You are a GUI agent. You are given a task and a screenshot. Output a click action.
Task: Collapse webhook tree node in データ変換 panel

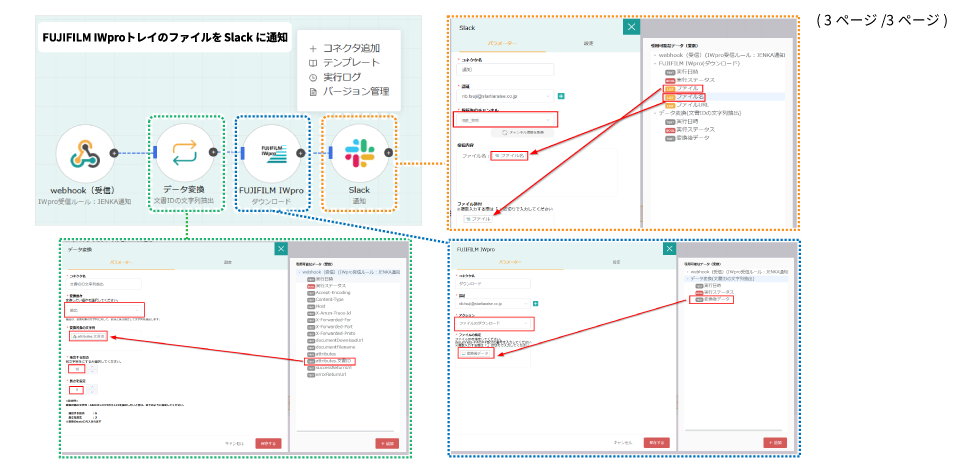pos(299,272)
